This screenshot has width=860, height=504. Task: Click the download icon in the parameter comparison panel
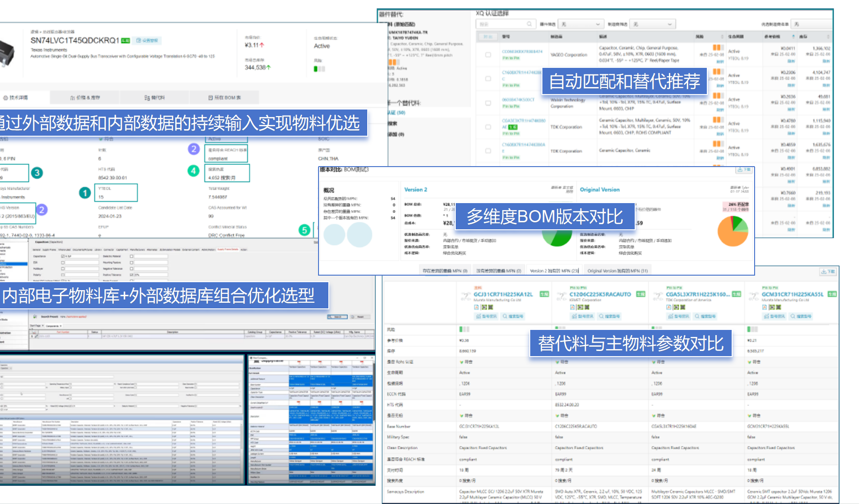(x=827, y=271)
